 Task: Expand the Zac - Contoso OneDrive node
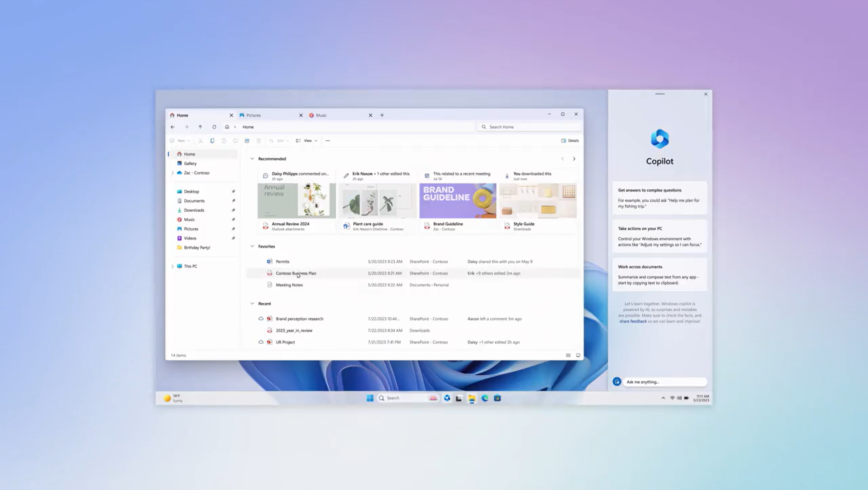click(172, 173)
